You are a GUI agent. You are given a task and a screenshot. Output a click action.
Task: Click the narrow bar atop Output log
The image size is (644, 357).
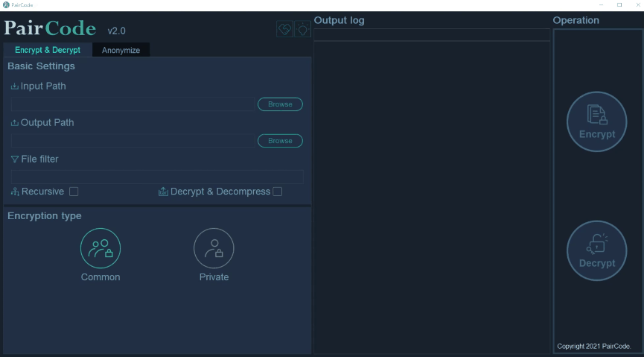[432, 34]
